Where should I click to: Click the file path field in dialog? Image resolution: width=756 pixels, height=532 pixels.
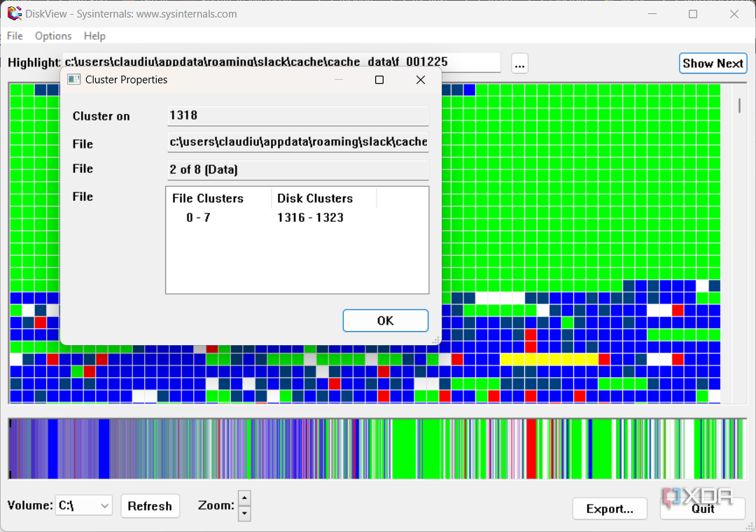coord(297,142)
